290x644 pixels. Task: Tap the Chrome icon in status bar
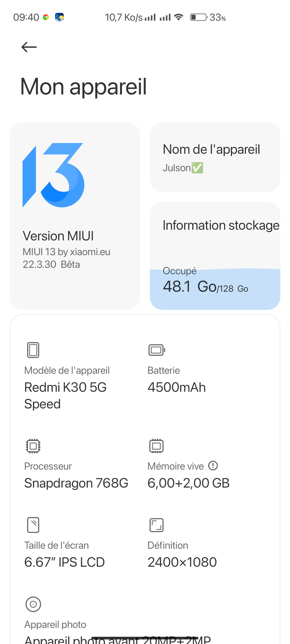click(46, 17)
